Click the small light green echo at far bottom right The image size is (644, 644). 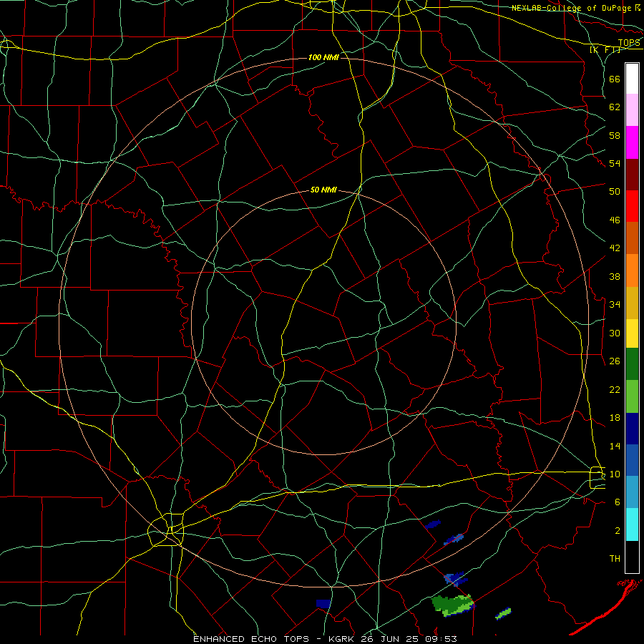point(503,614)
